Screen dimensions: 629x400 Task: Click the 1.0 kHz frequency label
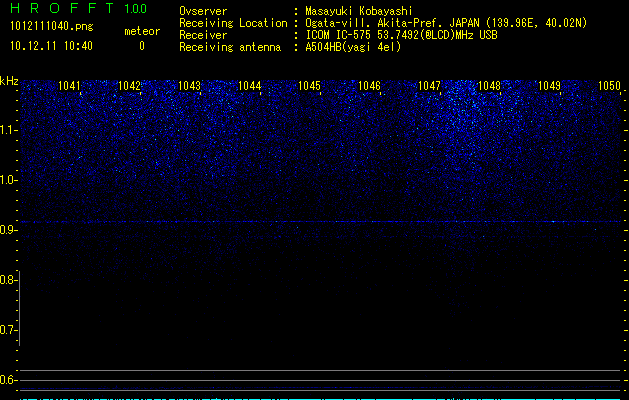click(9, 180)
